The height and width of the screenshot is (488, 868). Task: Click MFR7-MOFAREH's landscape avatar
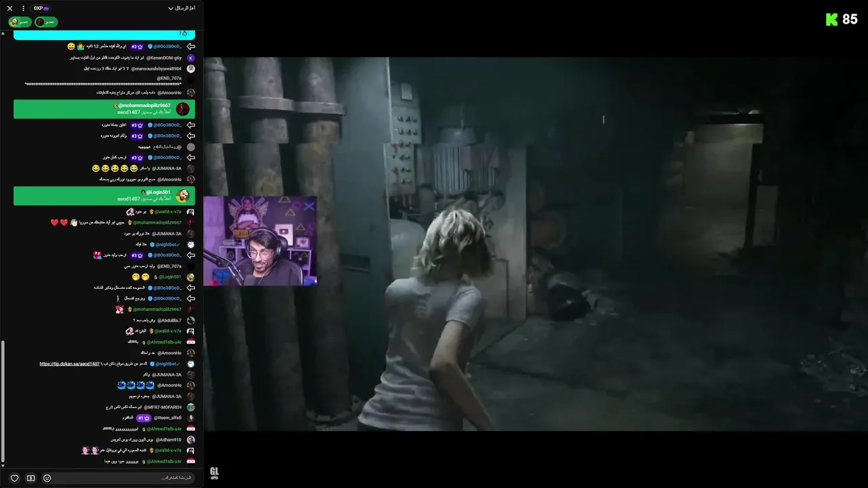click(x=191, y=407)
